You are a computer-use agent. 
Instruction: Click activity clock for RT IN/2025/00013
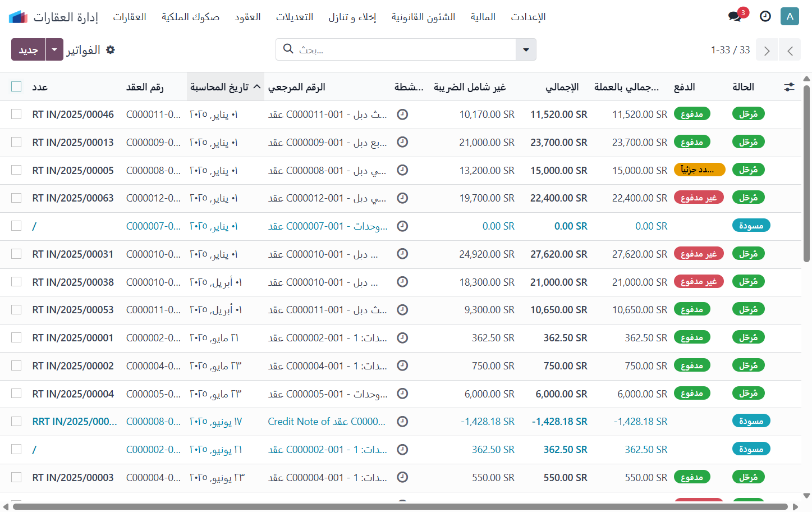tap(402, 142)
